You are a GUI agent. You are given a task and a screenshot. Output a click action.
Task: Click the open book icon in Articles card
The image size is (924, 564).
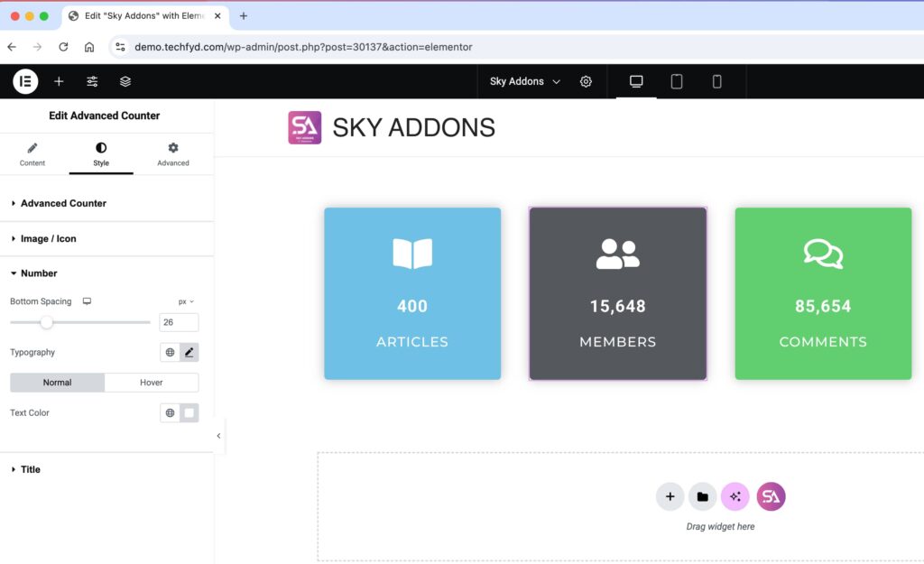(412, 254)
